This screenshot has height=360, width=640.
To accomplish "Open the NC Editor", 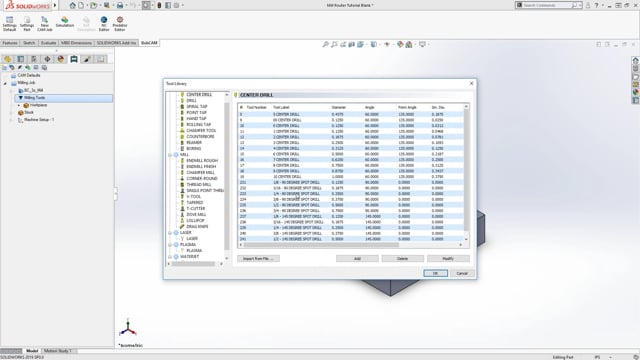I will pos(104,24).
